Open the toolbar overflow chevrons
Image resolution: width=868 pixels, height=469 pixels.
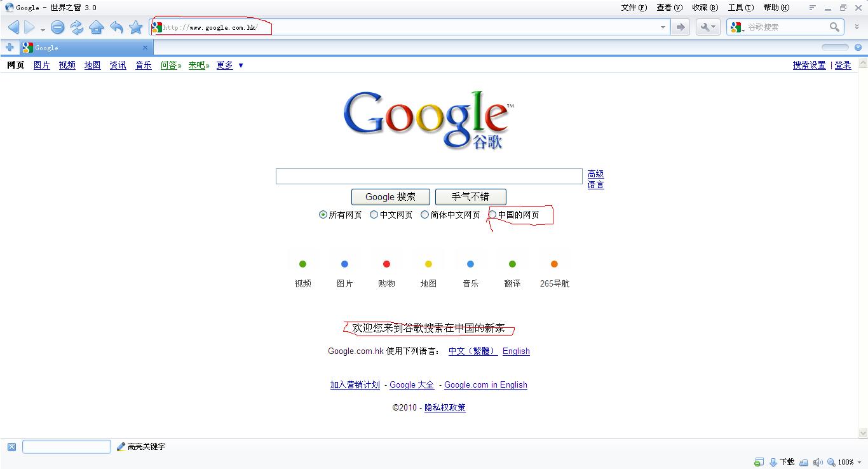tap(858, 27)
